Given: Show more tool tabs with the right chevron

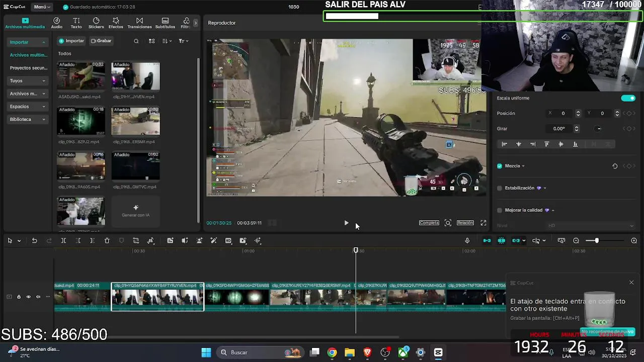Looking at the screenshot, I should coord(196,23).
